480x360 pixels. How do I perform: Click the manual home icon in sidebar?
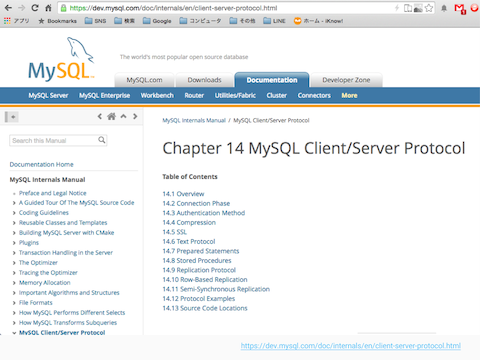pos(111,116)
